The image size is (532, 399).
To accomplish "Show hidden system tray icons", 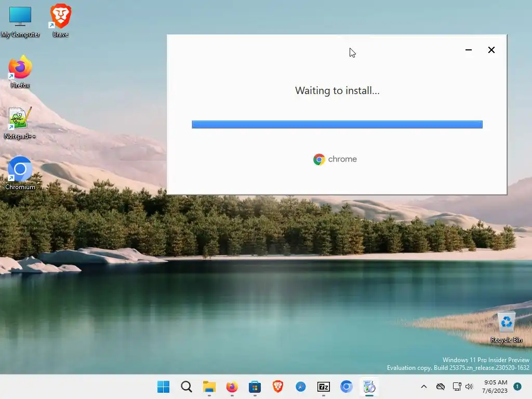I will pos(424,387).
